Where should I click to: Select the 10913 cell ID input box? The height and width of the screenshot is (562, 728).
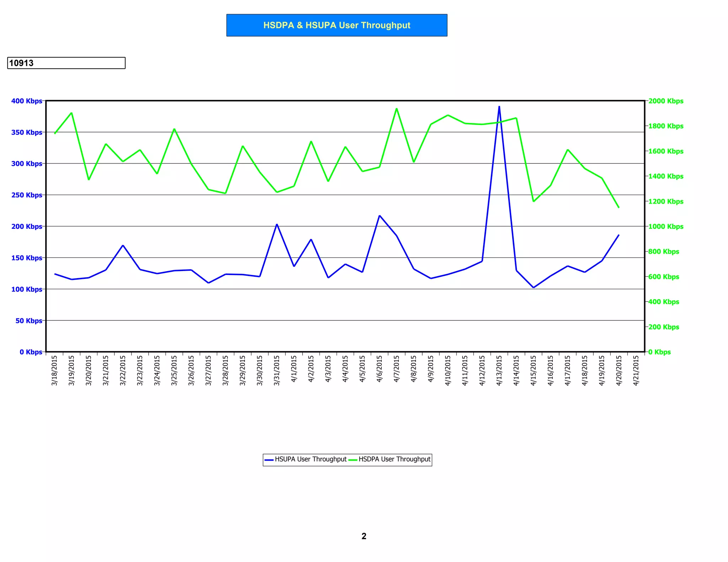pos(66,63)
